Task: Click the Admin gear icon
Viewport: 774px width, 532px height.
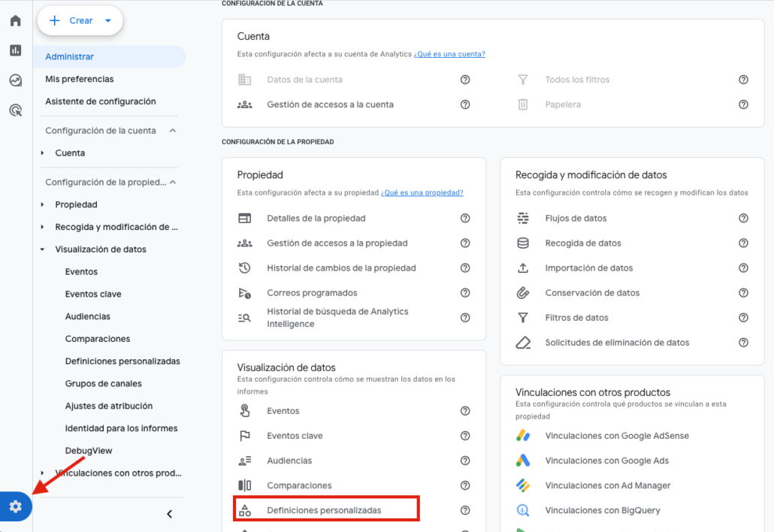Action: click(x=15, y=506)
